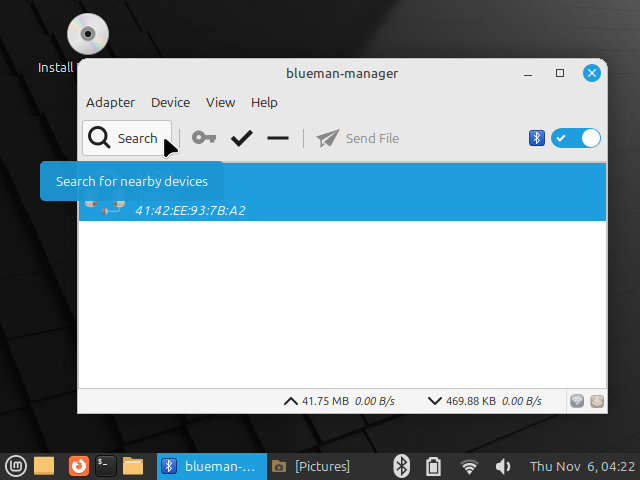Click the Bluetooth tray icon in panel

tap(401, 466)
